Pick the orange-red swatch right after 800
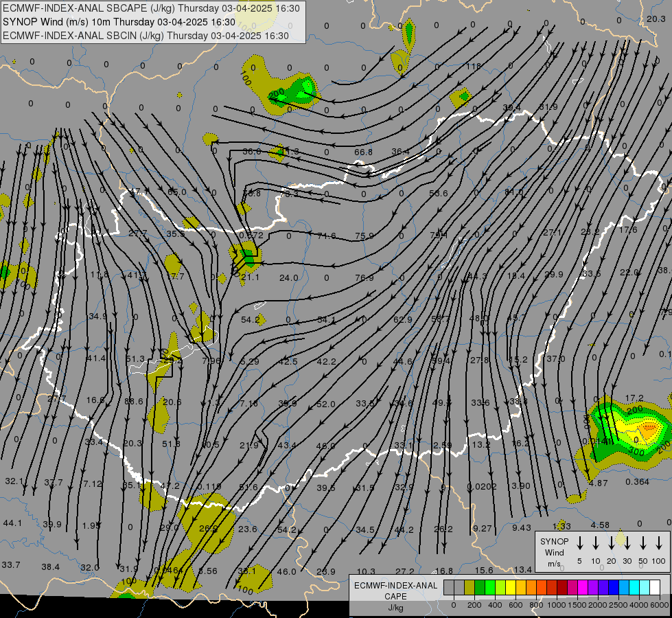 542,588
